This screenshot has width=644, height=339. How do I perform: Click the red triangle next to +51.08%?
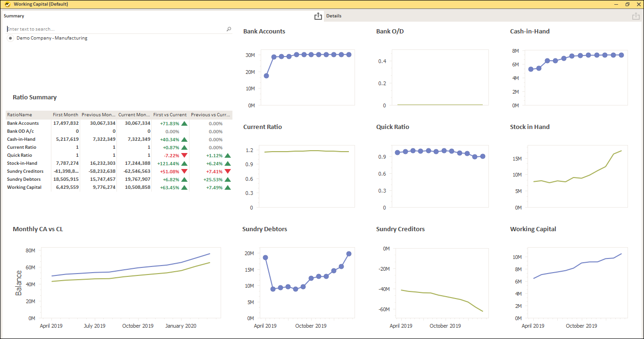[184, 171]
